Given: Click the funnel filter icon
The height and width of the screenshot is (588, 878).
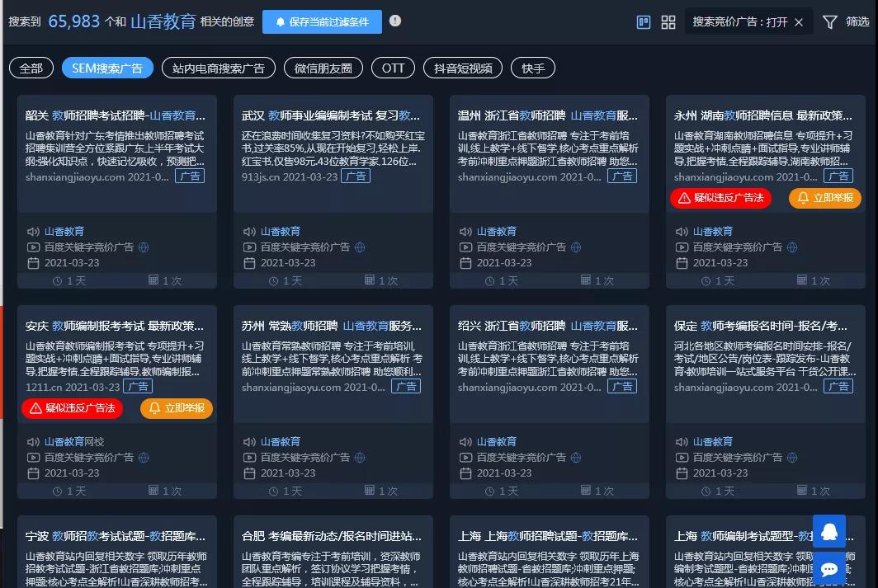Looking at the screenshot, I should (829, 22).
